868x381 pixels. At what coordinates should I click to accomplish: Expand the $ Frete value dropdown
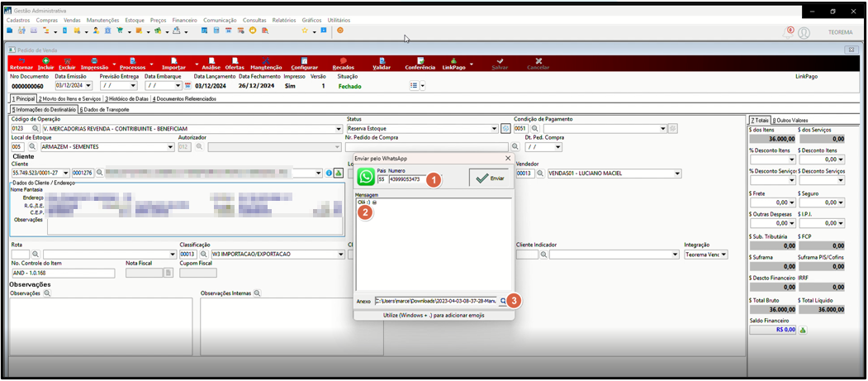tap(792, 202)
